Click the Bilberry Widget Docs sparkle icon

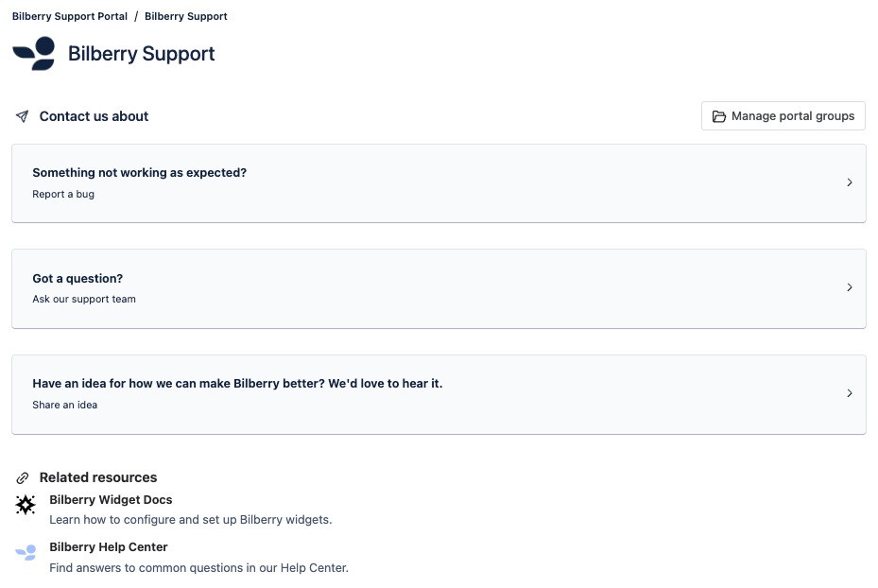coord(25,505)
